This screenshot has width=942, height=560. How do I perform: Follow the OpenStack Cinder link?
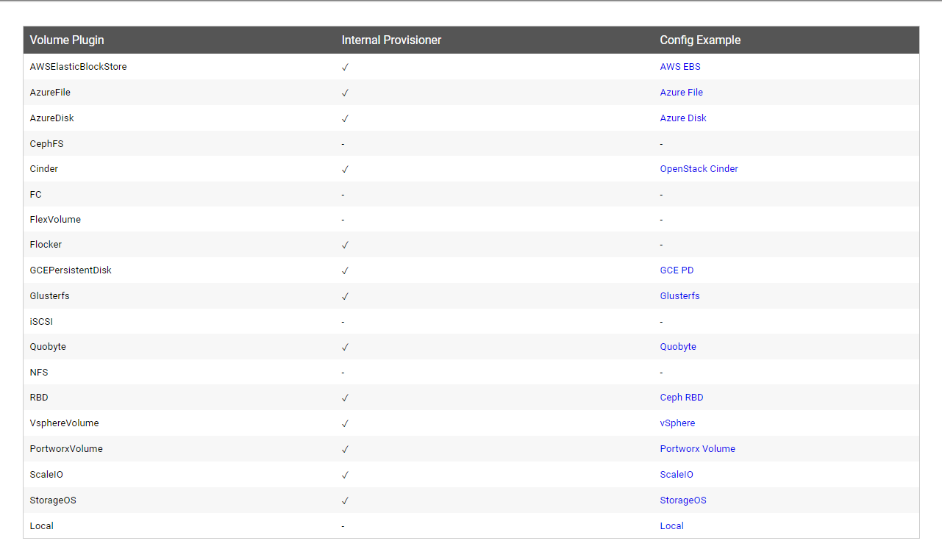[699, 169]
